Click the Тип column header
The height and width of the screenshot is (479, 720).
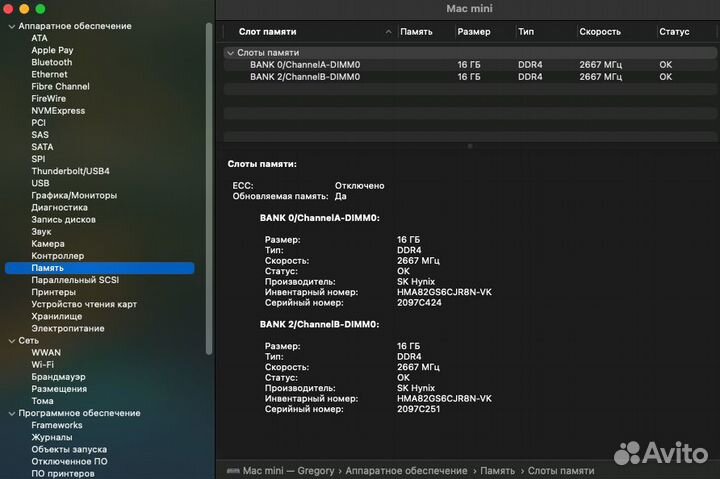pyautogui.click(x=526, y=32)
